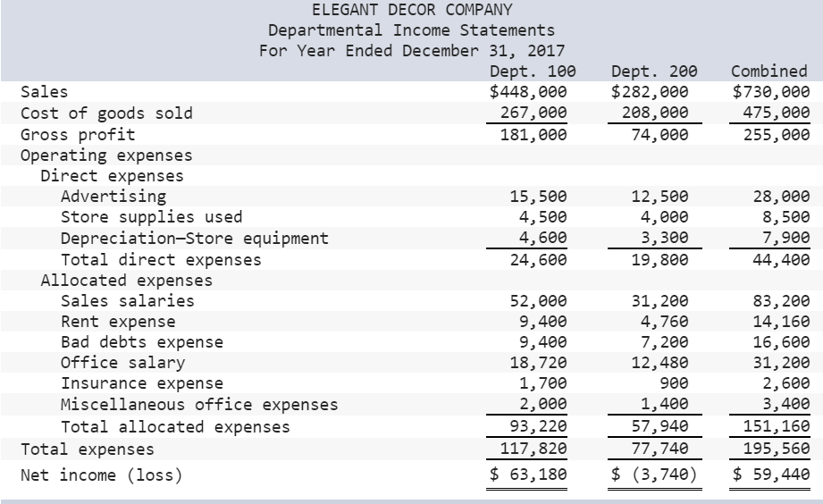
Task: Select the Dept. 200 column header
Action: 654,71
